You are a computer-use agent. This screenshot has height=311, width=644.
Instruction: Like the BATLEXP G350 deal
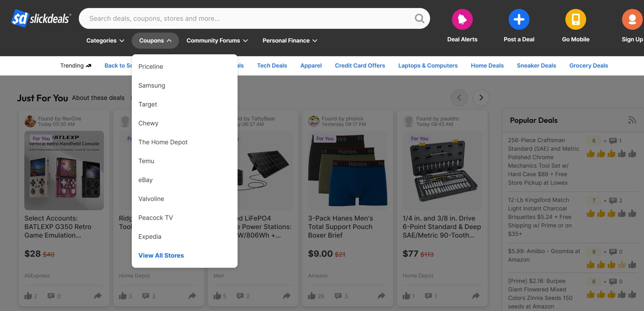click(x=28, y=296)
